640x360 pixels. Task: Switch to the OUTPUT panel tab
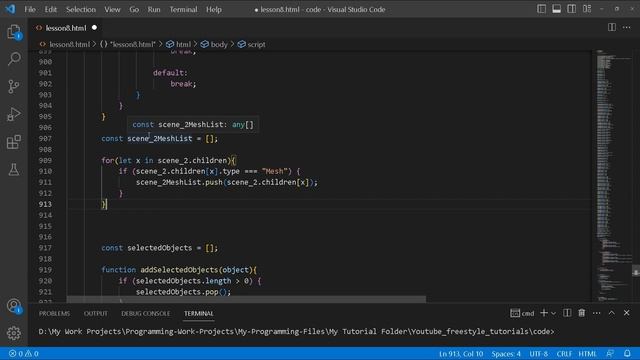point(96,313)
